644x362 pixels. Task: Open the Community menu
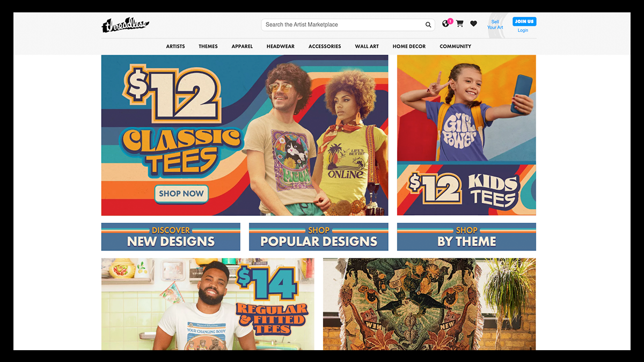pyautogui.click(x=456, y=47)
